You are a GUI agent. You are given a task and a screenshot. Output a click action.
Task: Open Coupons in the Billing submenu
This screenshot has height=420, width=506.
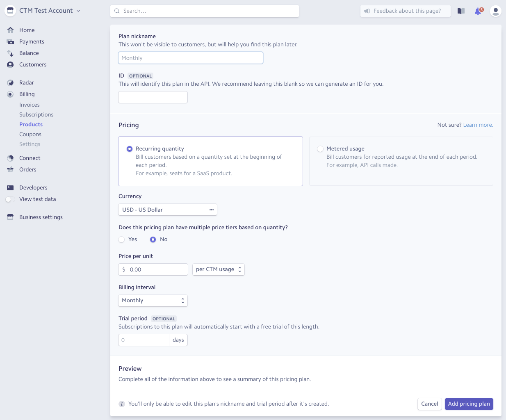click(30, 135)
